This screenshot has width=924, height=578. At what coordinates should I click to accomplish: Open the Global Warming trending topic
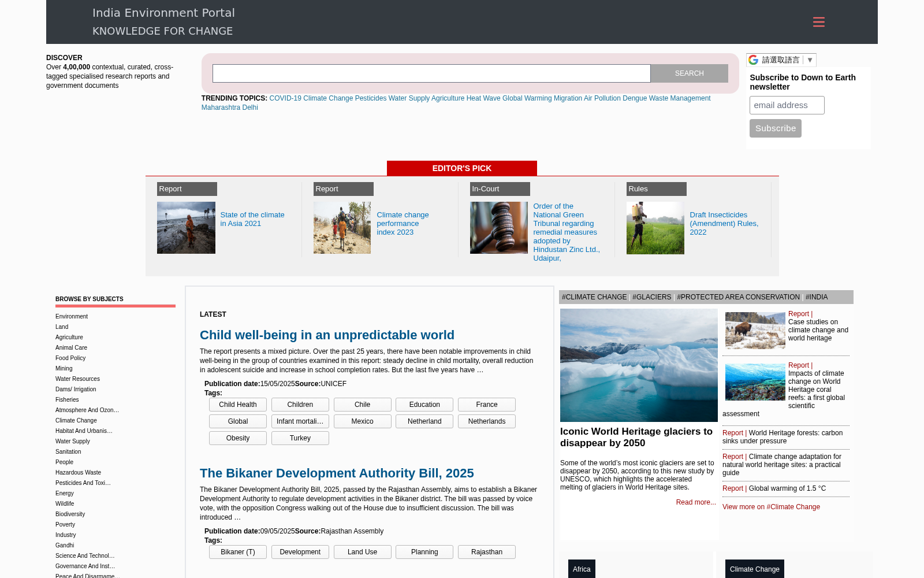point(527,98)
